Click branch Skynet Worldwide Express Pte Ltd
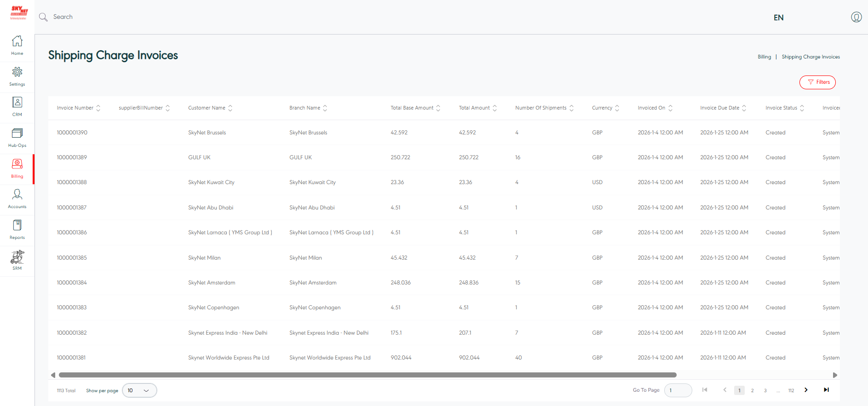This screenshot has height=406, width=868. coord(330,358)
